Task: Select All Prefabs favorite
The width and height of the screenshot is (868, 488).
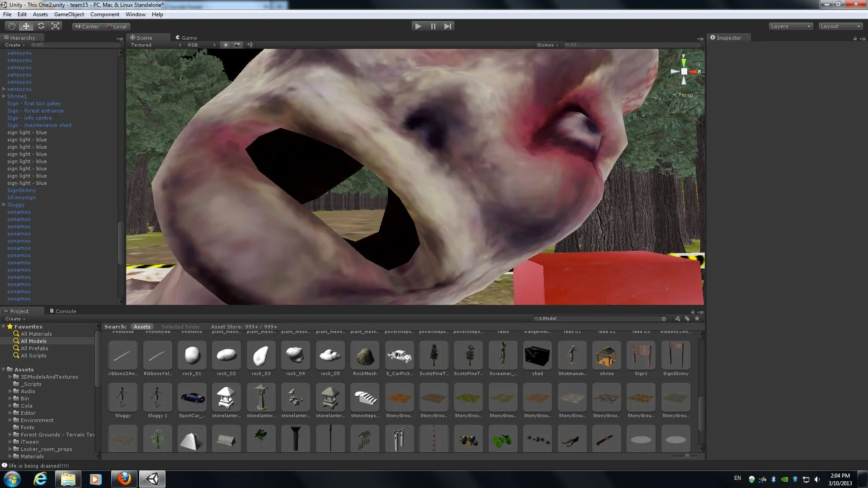Action: pos(34,348)
